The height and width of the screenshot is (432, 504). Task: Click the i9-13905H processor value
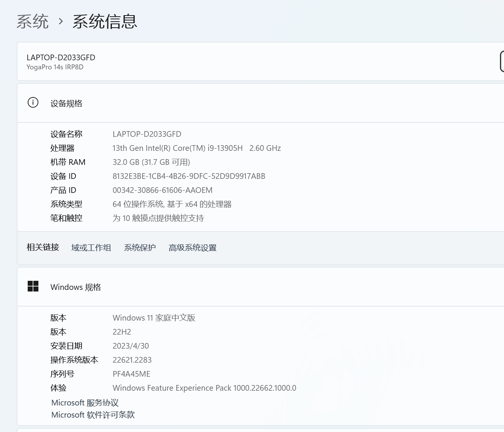[196, 148]
